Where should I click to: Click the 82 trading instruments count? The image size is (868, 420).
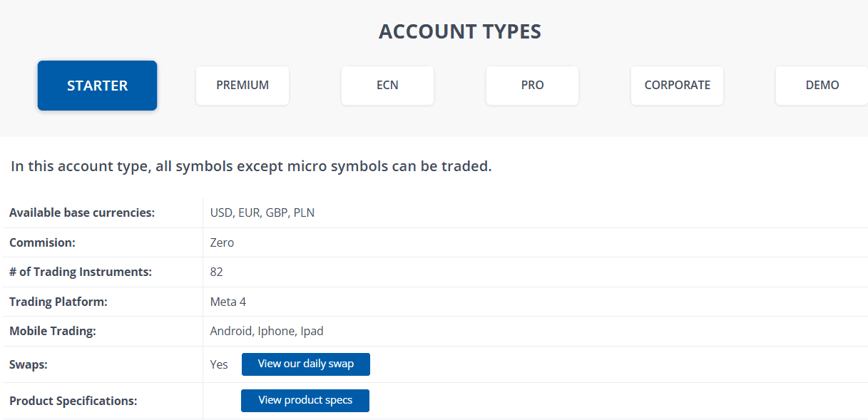tap(216, 272)
